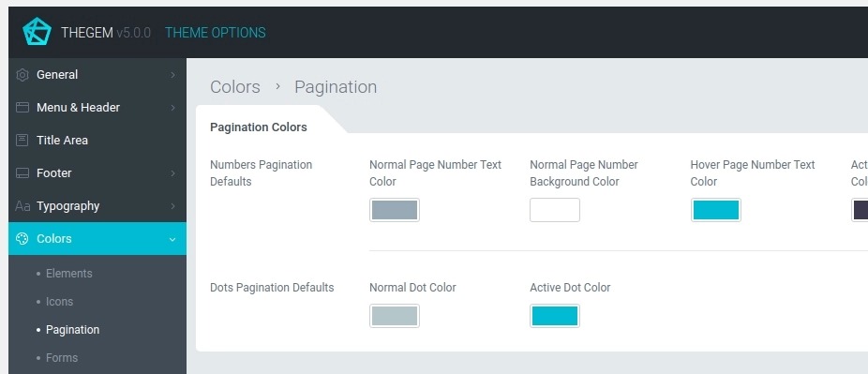
Task: Click the Menu & Header window icon
Action: point(22,108)
